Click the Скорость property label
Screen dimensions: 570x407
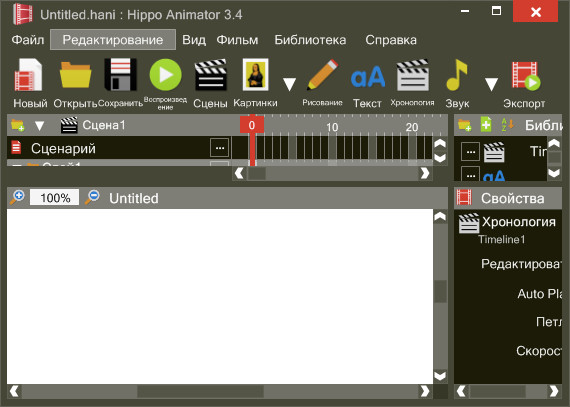539,351
